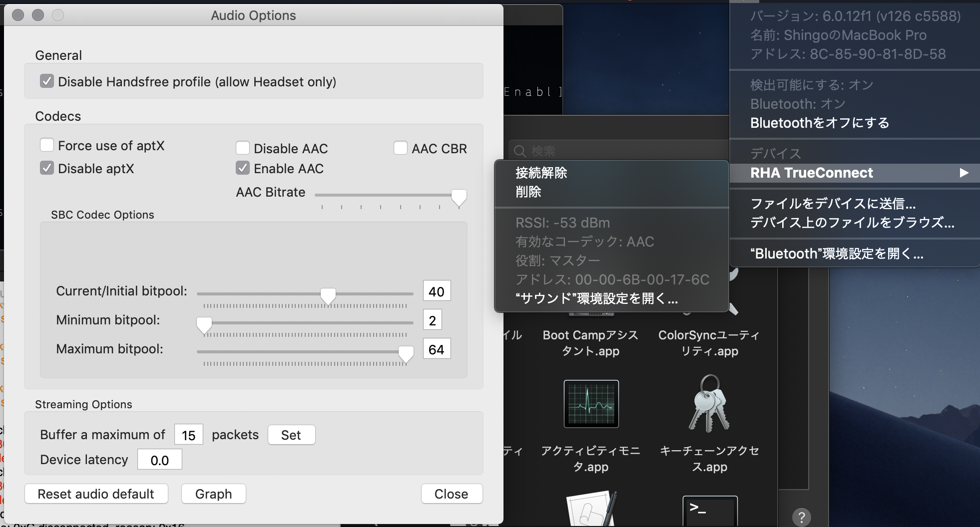980x527 pixels.
Task: Open the Graph button
Action: 214,494
